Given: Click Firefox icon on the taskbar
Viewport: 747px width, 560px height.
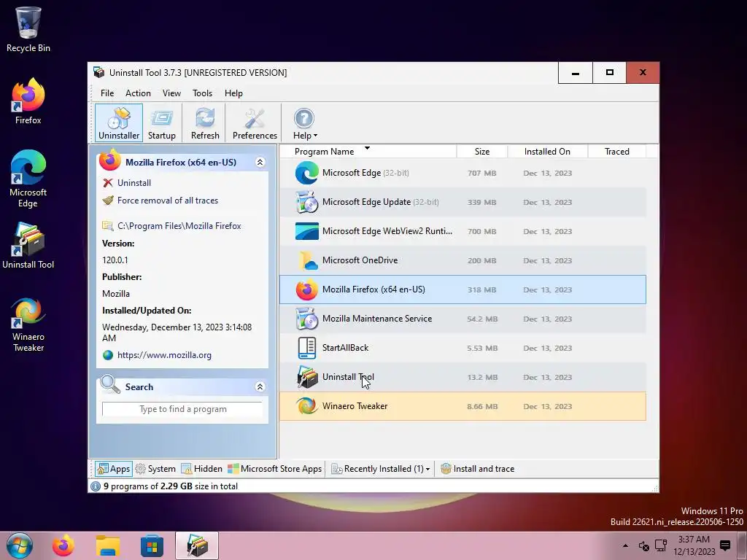Looking at the screenshot, I should (x=63, y=545).
